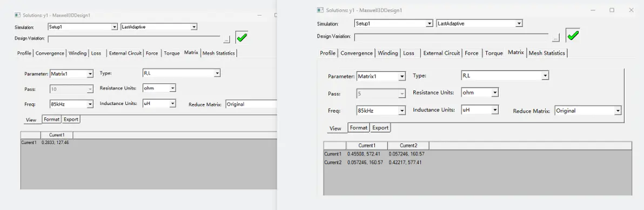Open the Export sub-tab in right window
The width and height of the screenshot is (644, 210).
(380, 128)
